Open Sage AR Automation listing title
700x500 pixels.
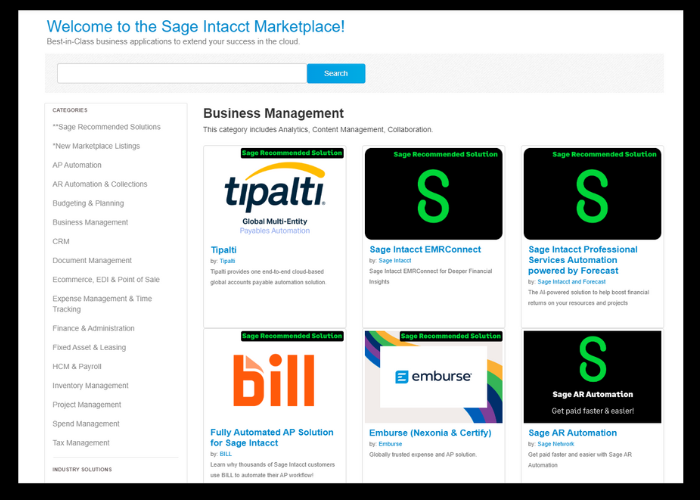(x=572, y=433)
